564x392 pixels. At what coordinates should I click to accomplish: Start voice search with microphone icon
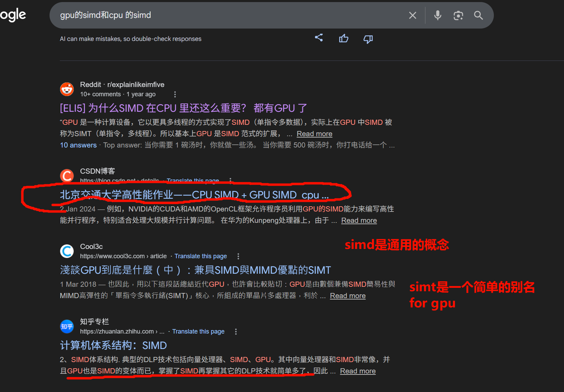[x=437, y=15]
